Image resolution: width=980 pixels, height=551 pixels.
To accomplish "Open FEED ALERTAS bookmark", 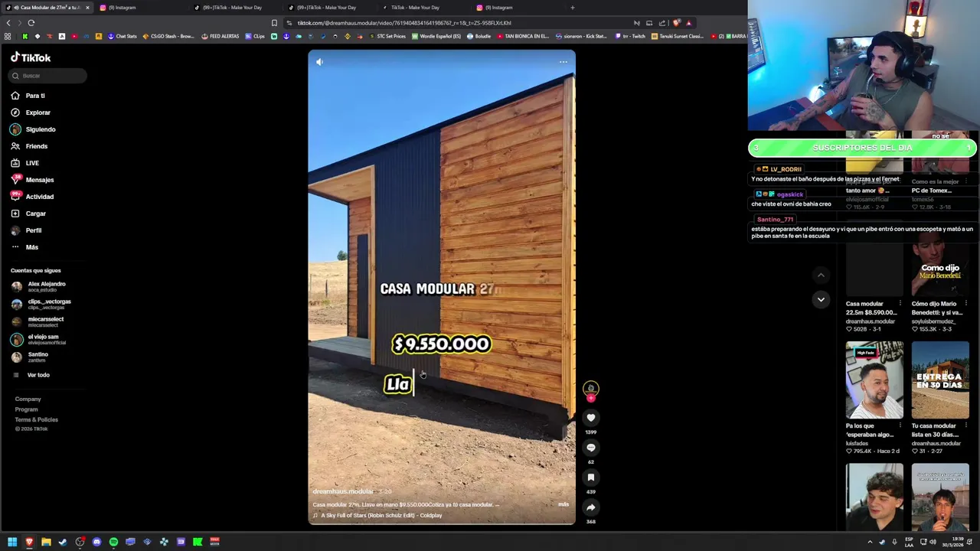I will (x=220, y=36).
